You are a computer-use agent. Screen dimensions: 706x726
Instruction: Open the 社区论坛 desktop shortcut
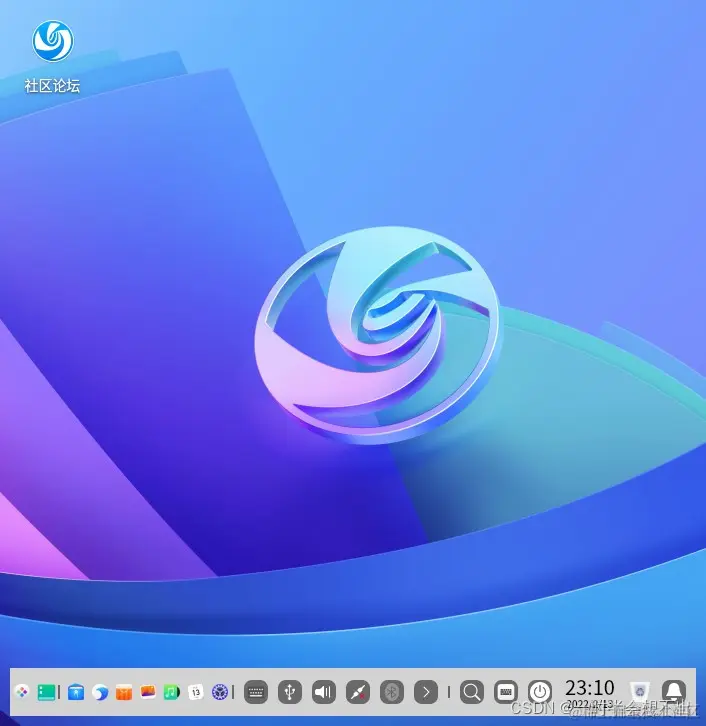(x=52, y=56)
